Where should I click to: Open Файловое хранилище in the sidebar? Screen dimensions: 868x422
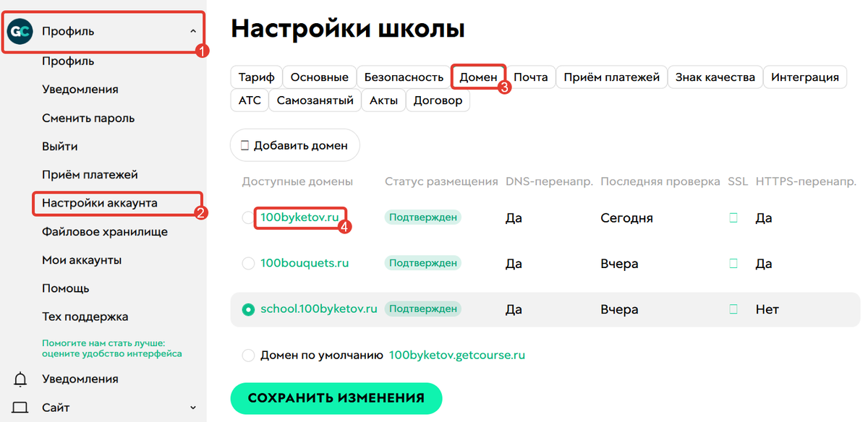pos(105,232)
